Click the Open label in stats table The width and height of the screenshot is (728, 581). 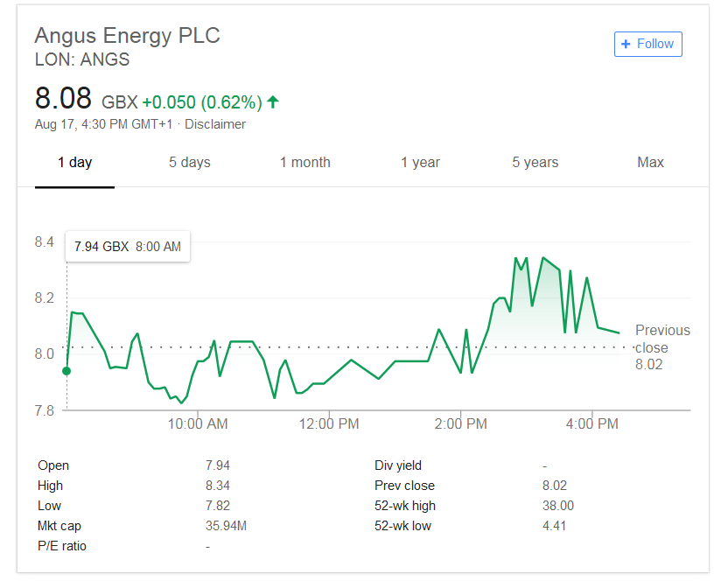(x=53, y=465)
